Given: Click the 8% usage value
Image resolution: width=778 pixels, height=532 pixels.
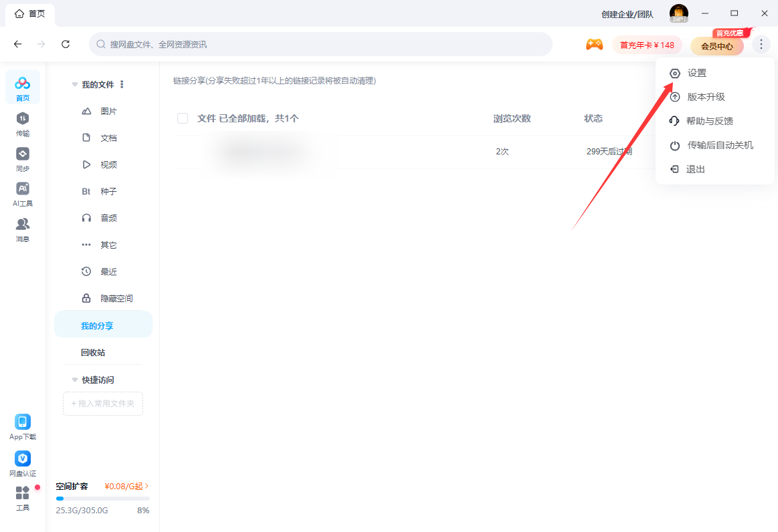Looking at the screenshot, I should click(x=143, y=510).
